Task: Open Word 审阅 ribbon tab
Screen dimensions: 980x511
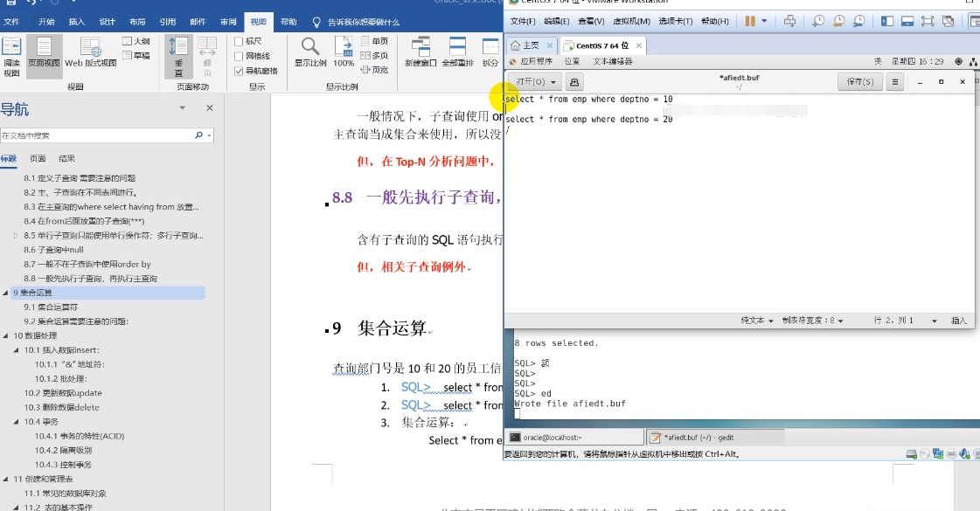Action: 228,22
